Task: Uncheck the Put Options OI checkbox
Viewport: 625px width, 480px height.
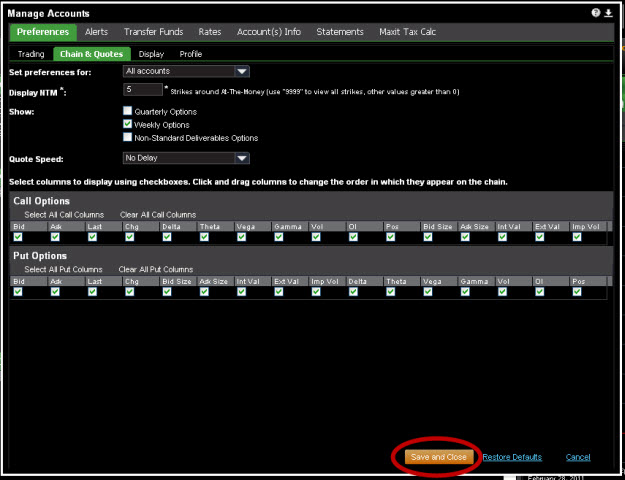Action: pos(540,292)
